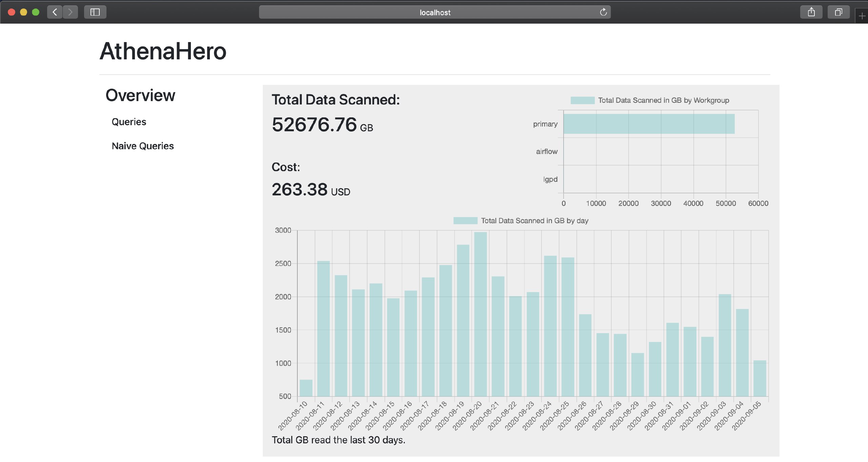Screen dimensions: 868x462
Task: Click the primary workgroup bar
Action: tap(649, 124)
